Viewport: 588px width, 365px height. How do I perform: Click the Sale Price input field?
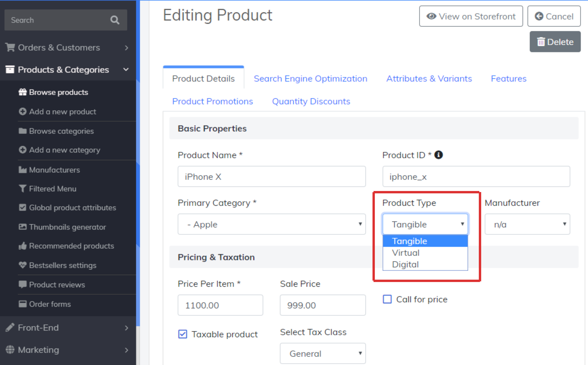coord(322,305)
